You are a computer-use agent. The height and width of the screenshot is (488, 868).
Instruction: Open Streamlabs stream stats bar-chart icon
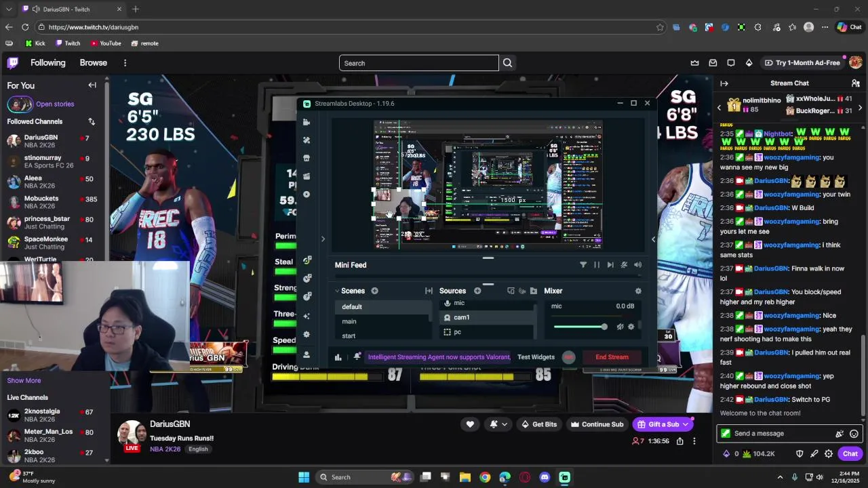tap(338, 357)
